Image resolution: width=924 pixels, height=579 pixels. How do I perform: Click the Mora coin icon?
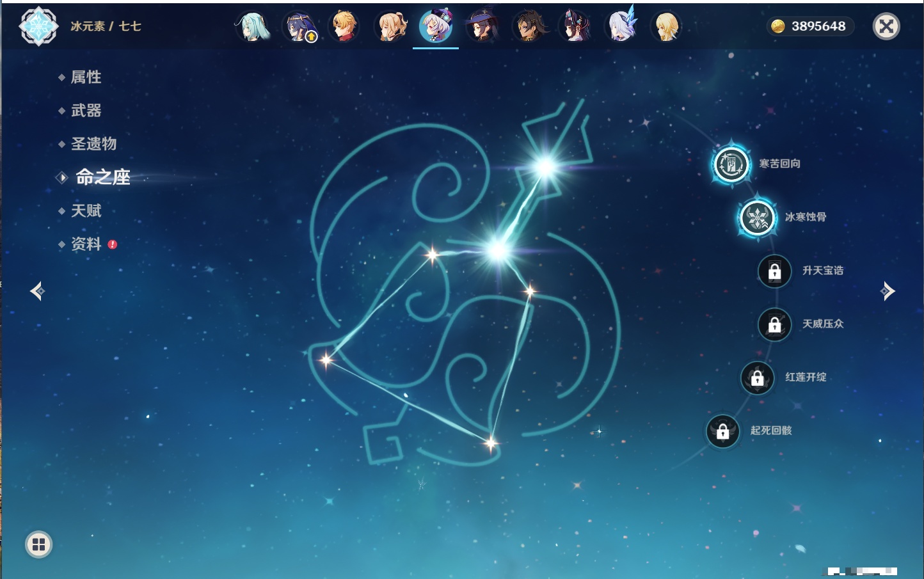click(777, 26)
